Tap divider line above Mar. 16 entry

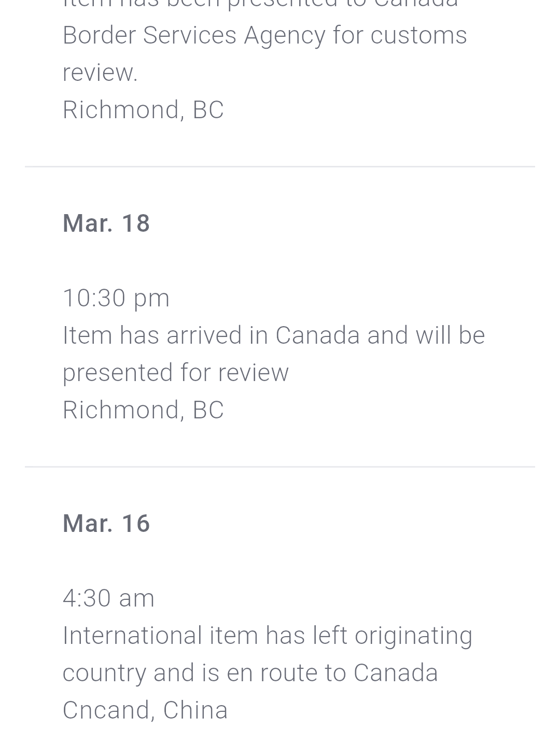pos(280,467)
